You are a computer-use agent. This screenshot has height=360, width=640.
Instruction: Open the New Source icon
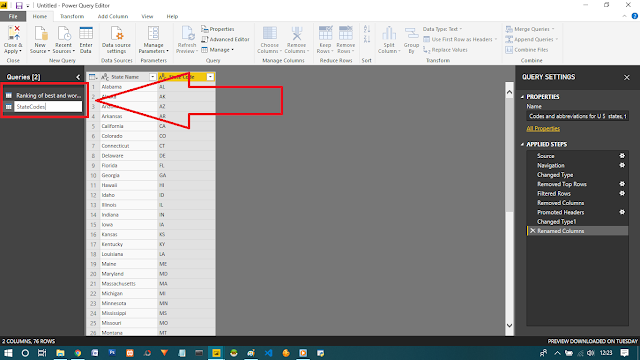pyautogui.click(x=40, y=33)
